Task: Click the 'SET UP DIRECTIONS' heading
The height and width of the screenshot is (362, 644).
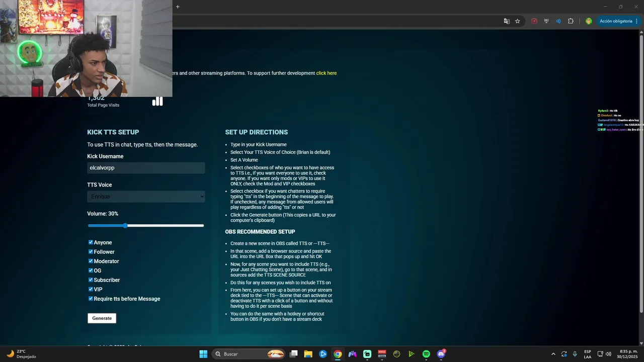Action: (257, 132)
